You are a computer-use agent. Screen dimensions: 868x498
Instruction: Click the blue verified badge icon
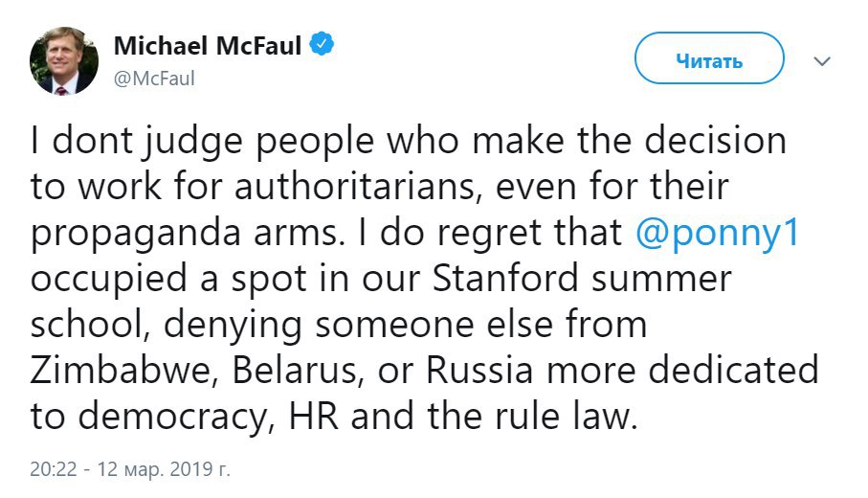click(x=321, y=44)
